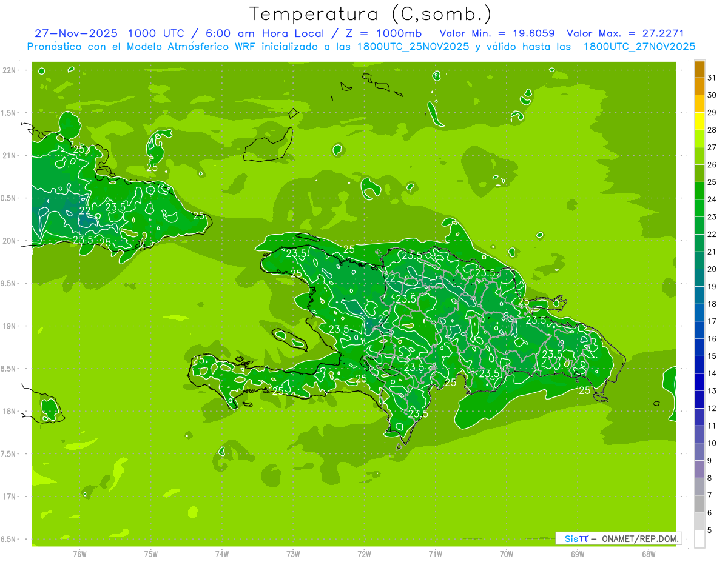This screenshot has width=728, height=562.
Task: Click the legend value 20
Action: (712, 269)
